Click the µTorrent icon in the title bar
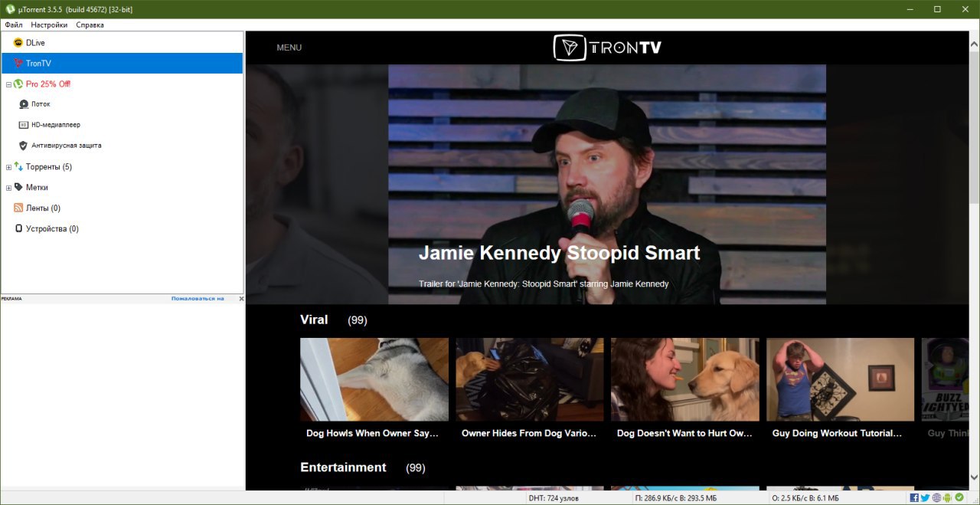Screen dimensions: 980x505 click(x=9, y=8)
